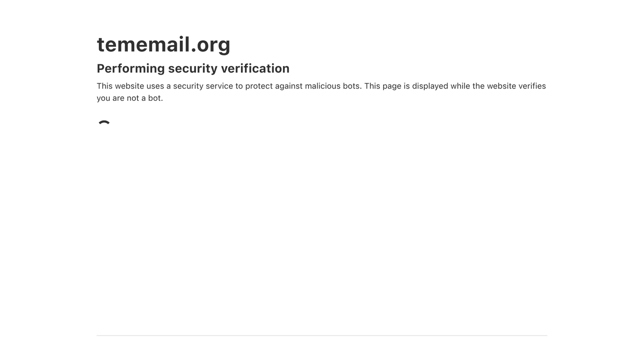Click the words "while the website verifies"
Image resolution: width=644 pixels, height=338 pixels.
498,86
